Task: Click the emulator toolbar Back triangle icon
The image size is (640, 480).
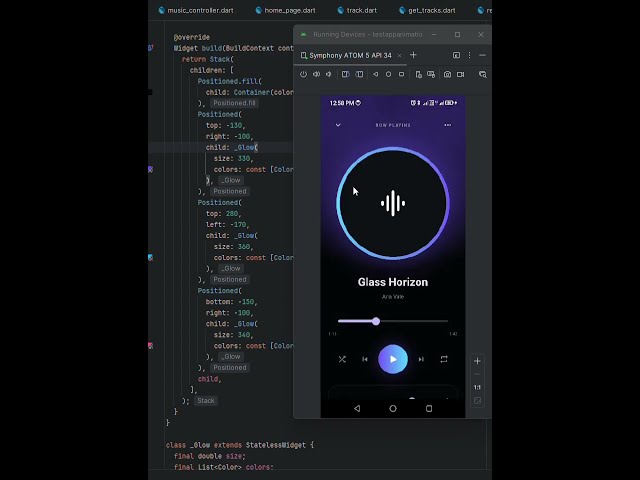Action: [376, 74]
